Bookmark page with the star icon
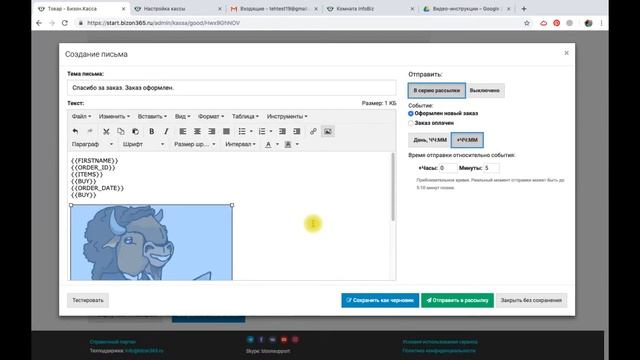The width and height of the screenshot is (640, 360). pos(527,23)
